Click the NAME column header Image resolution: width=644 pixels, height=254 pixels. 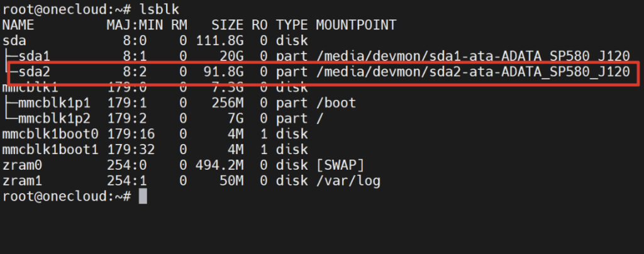tap(18, 25)
